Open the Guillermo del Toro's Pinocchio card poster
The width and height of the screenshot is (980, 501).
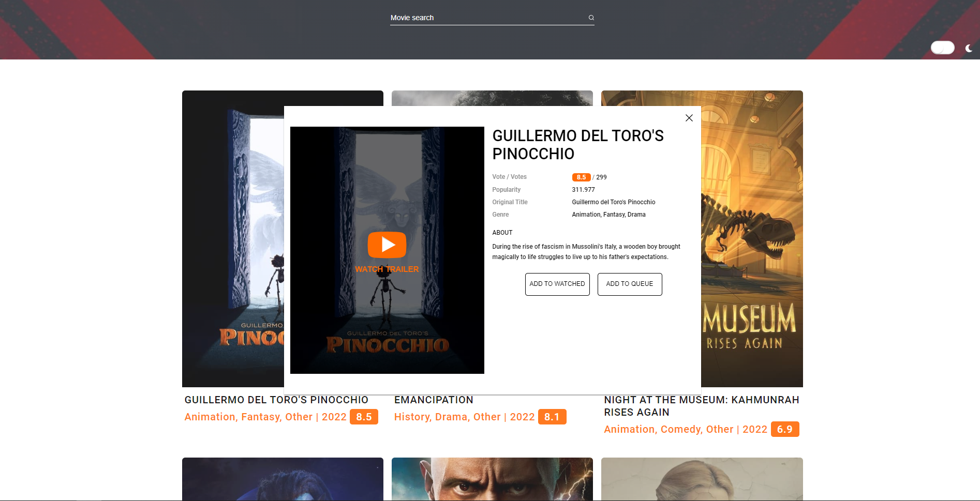(x=233, y=239)
